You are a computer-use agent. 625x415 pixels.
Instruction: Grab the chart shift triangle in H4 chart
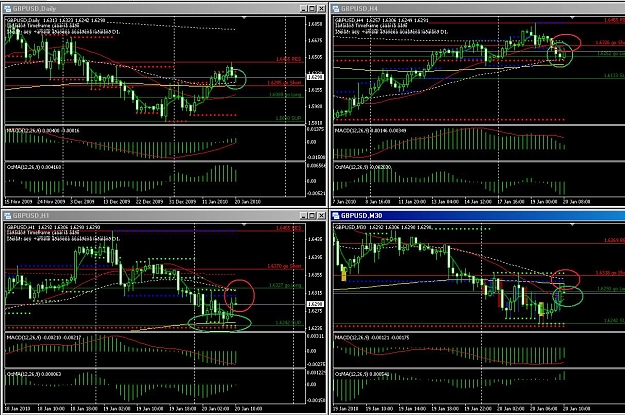572,18
